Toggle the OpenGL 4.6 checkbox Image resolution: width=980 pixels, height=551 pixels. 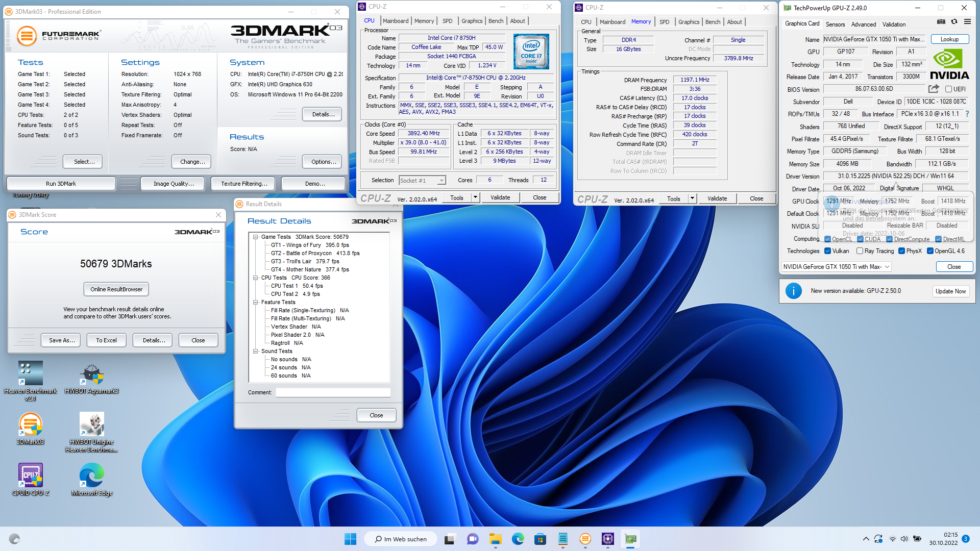pyautogui.click(x=930, y=251)
